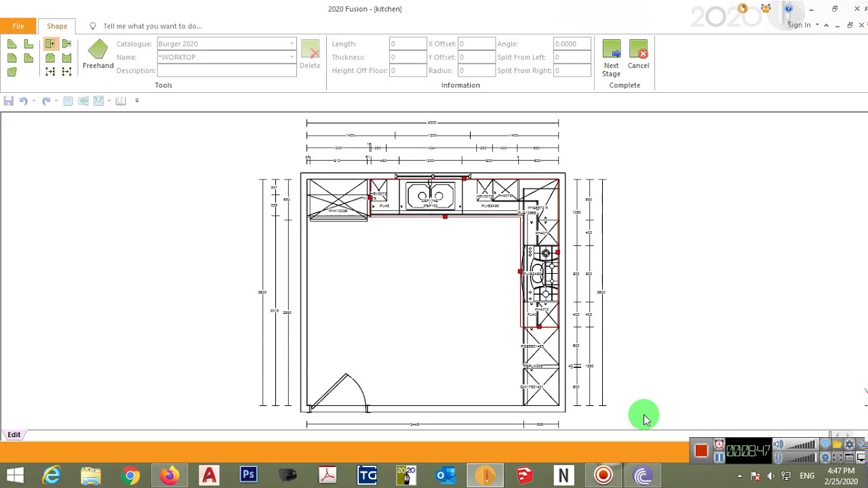Click the ENG language indicator
868x488 pixels.
point(807,476)
